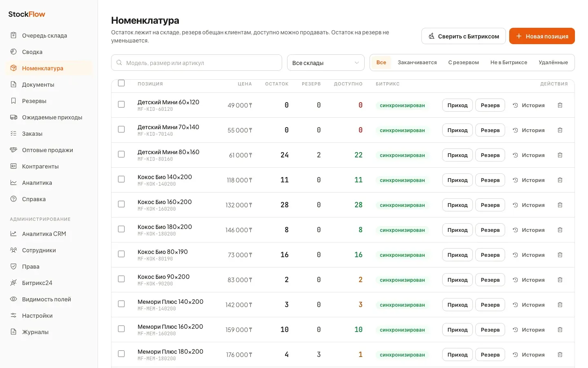The height and width of the screenshot is (368, 588).
Task: Click the Оптовые продажи handshake icon
Action: pos(13,150)
